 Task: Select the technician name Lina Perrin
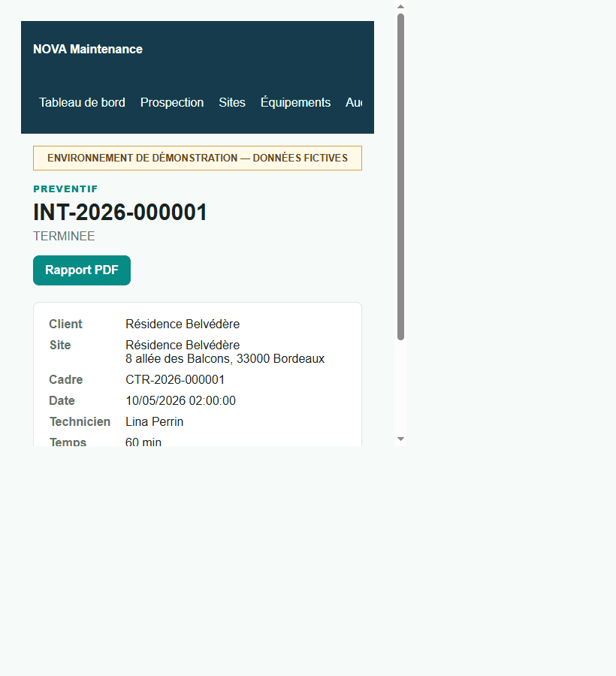click(x=154, y=421)
